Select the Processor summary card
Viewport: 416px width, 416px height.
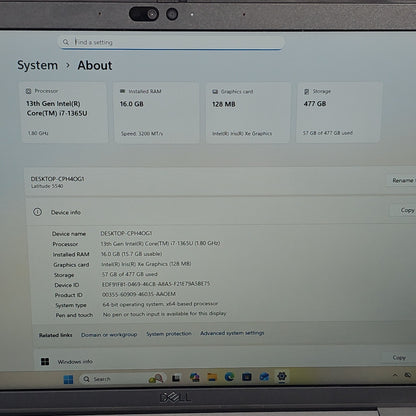(64, 113)
